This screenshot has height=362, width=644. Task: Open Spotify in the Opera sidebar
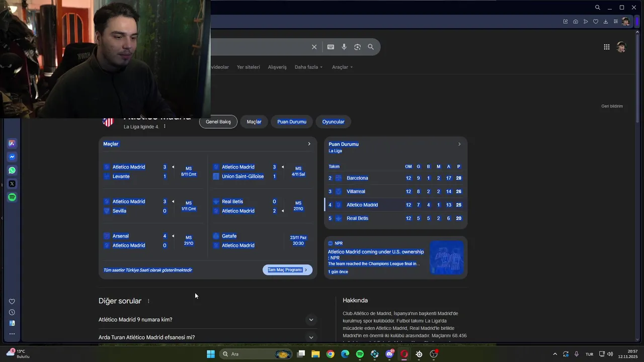tap(12, 197)
